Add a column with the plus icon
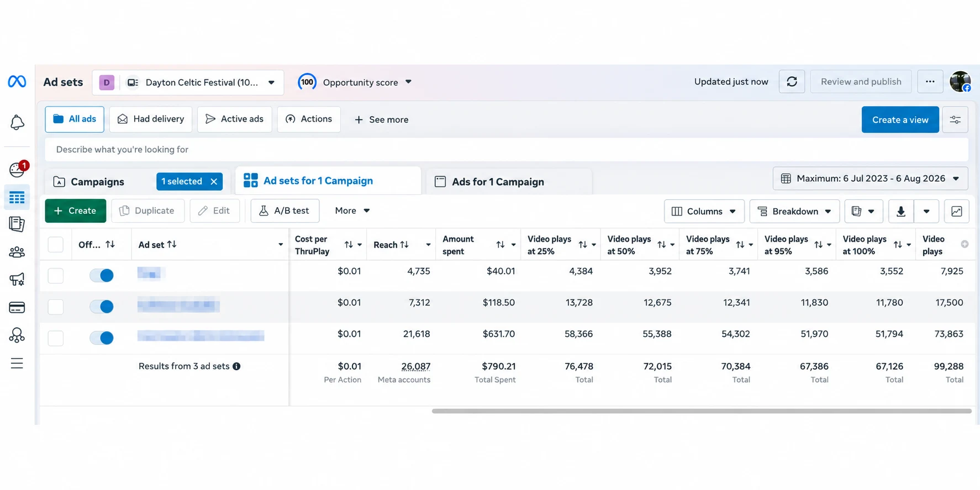Image resolution: width=980 pixels, height=490 pixels. (965, 244)
